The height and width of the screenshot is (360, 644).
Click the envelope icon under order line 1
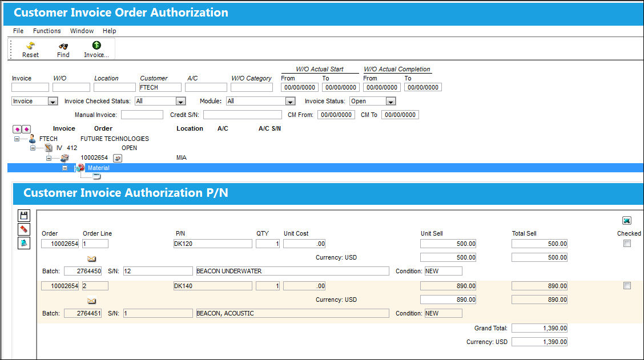(91, 258)
